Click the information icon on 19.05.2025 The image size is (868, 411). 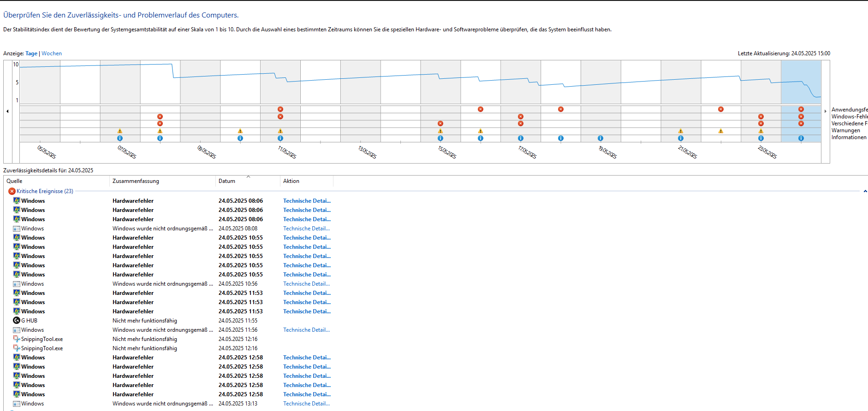[x=600, y=138]
